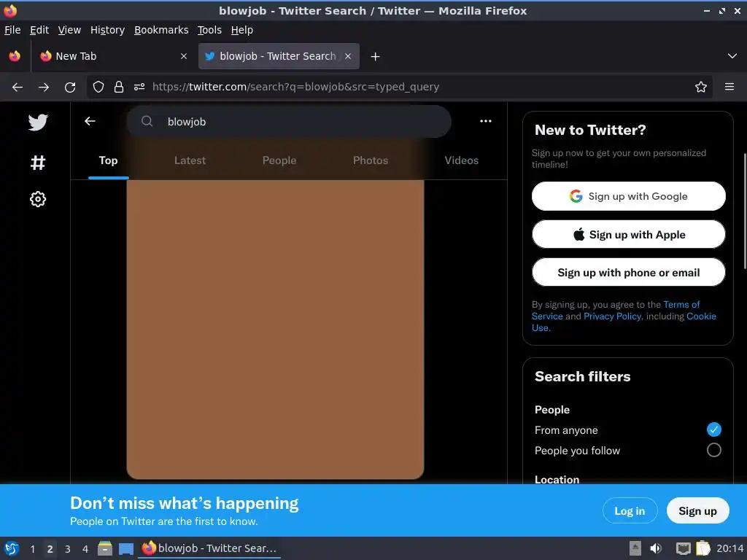Open the View menu

(x=69, y=30)
